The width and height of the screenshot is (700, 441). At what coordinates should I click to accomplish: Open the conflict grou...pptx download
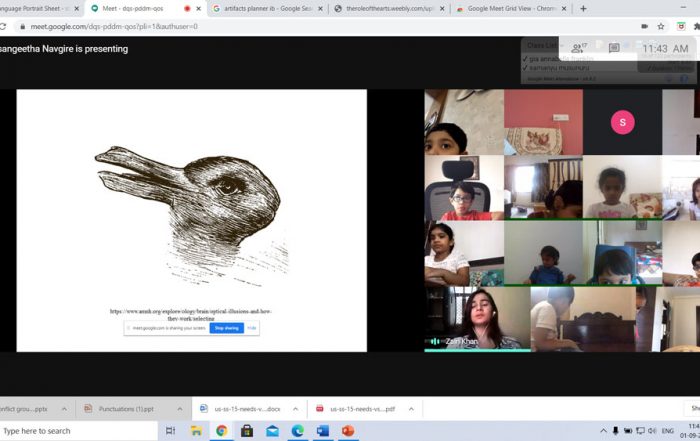coord(28,408)
